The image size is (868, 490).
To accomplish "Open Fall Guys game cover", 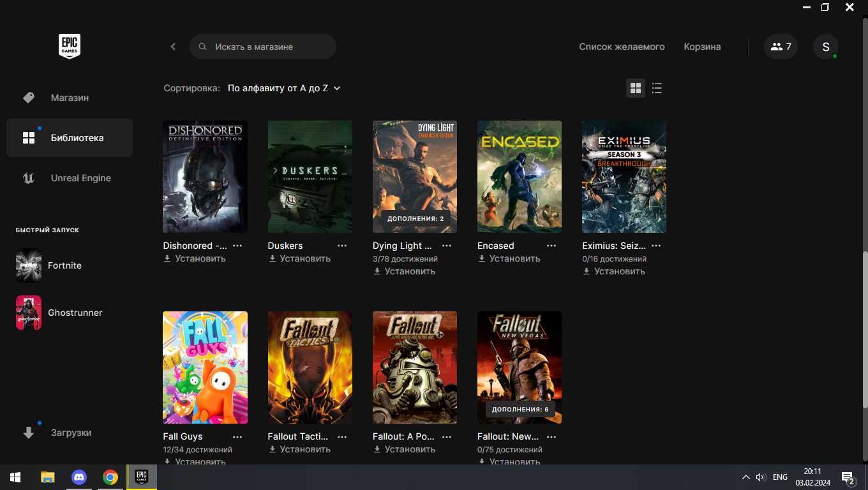I will [x=205, y=367].
